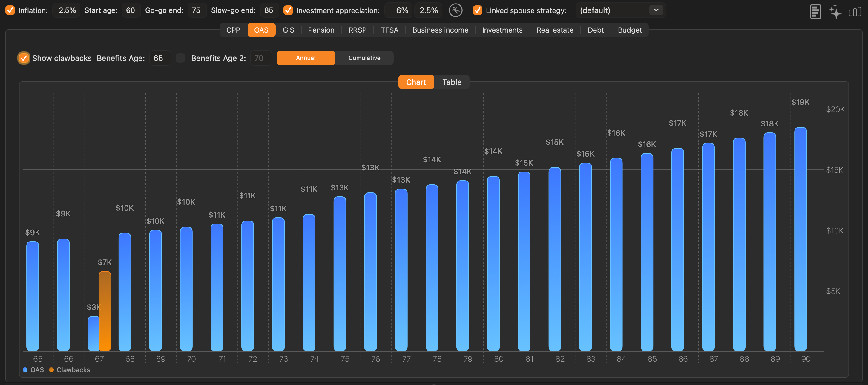Disable the Investment appreciation checkbox
The image size is (868, 385).
point(288,10)
